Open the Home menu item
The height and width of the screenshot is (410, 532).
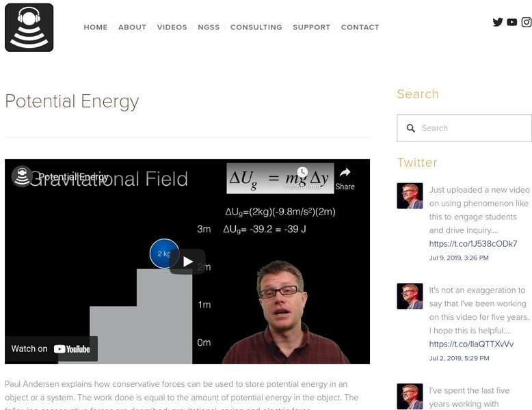pos(96,27)
